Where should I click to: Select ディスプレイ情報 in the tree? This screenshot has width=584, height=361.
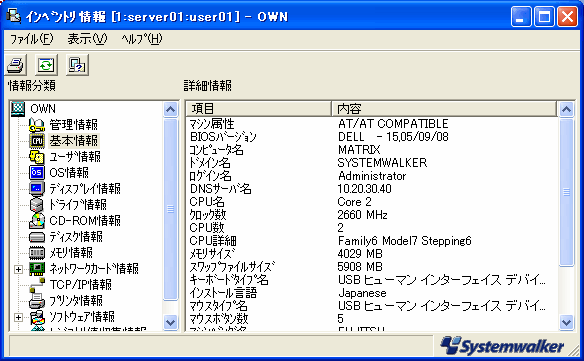[85, 189]
